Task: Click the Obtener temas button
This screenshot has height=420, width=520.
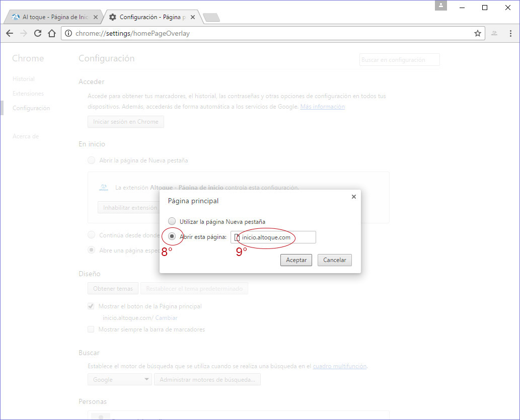Action: click(x=113, y=288)
